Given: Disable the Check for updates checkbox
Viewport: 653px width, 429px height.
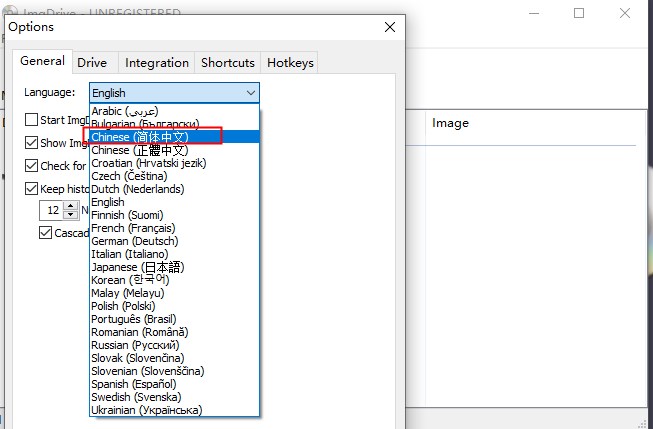Looking at the screenshot, I should point(32,166).
